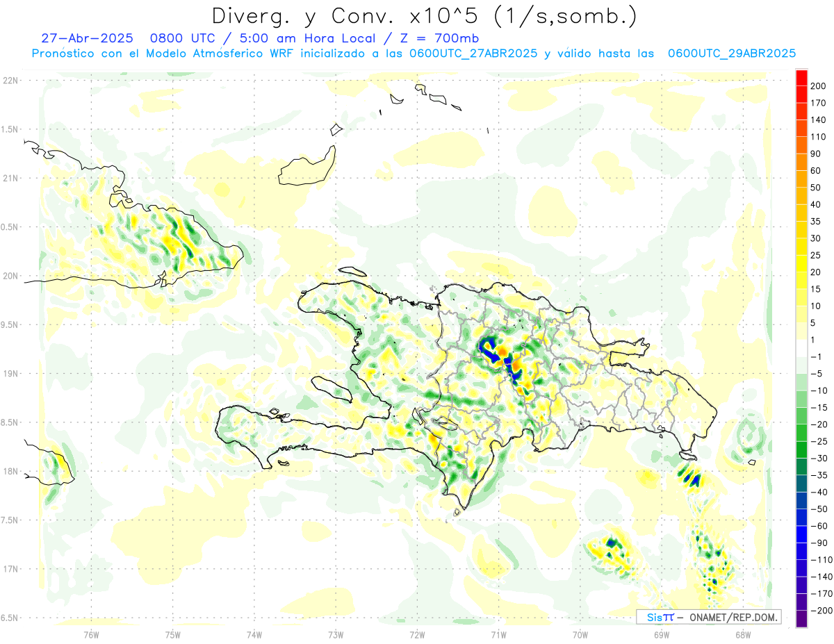Click the "75W" longitude label

(x=172, y=634)
